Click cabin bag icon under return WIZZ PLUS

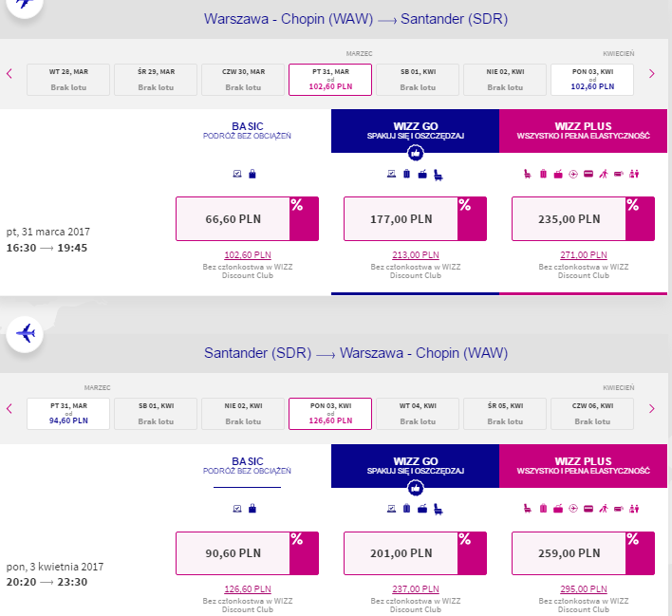558,509
